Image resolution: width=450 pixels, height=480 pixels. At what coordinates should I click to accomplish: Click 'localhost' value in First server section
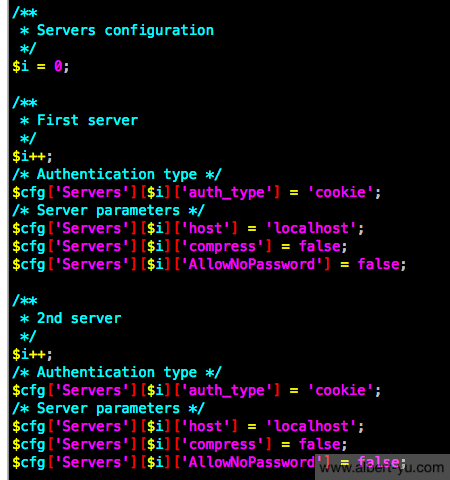click(x=311, y=228)
